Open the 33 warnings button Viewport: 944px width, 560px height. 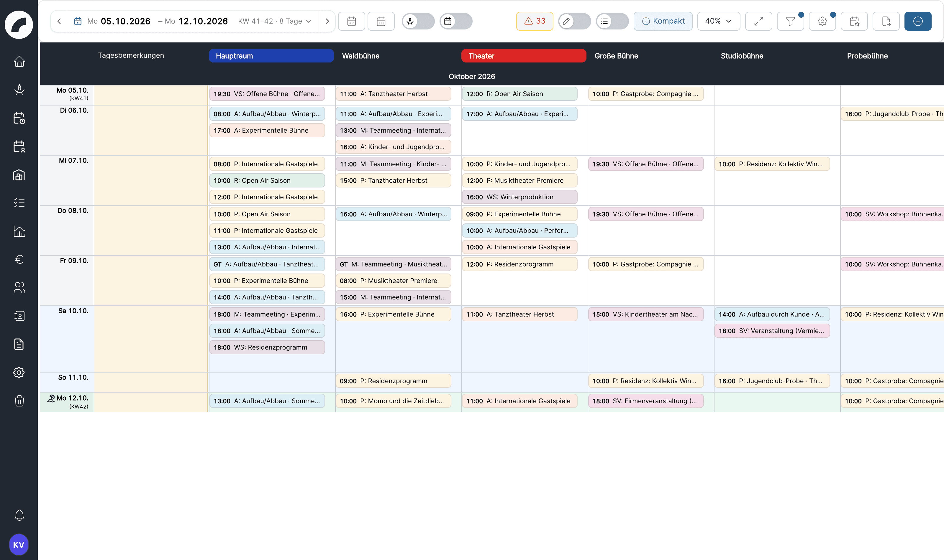pos(534,21)
